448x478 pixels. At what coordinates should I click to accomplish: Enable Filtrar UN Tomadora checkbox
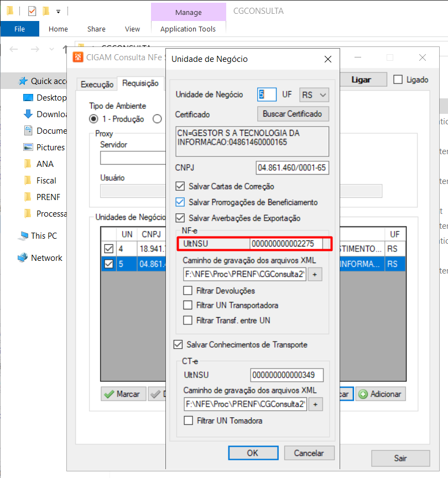click(x=188, y=421)
